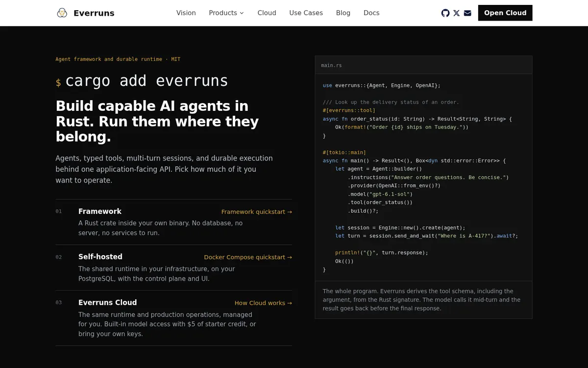This screenshot has height=368, width=588.
Task: Click the 'async fn order_status' signature line
Action: click(x=417, y=119)
